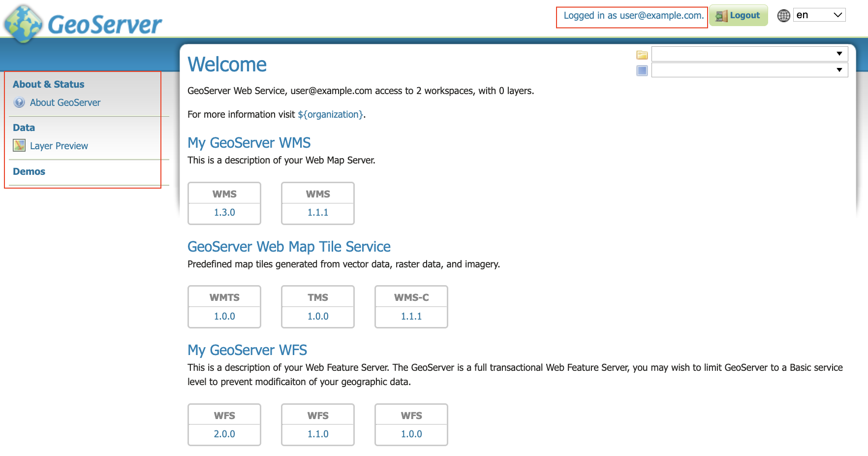Image resolution: width=868 pixels, height=456 pixels.
Task: Open Layer Preview in the sidebar
Action: pyautogui.click(x=59, y=146)
